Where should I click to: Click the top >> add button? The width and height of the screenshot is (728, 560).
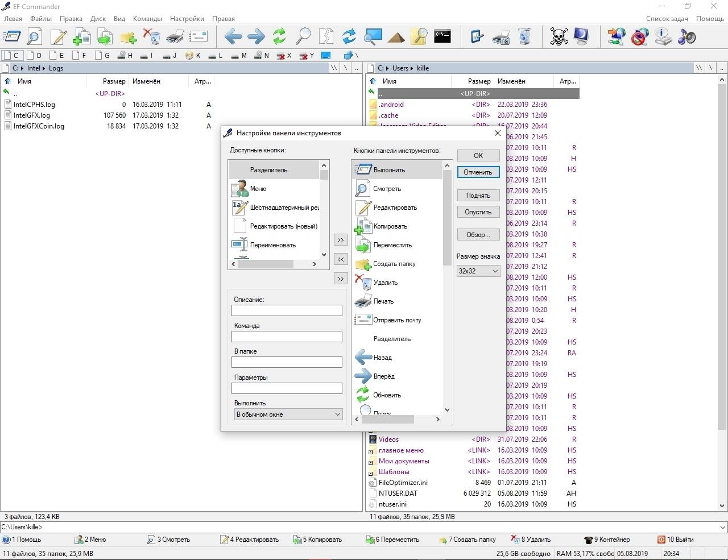(341, 240)
